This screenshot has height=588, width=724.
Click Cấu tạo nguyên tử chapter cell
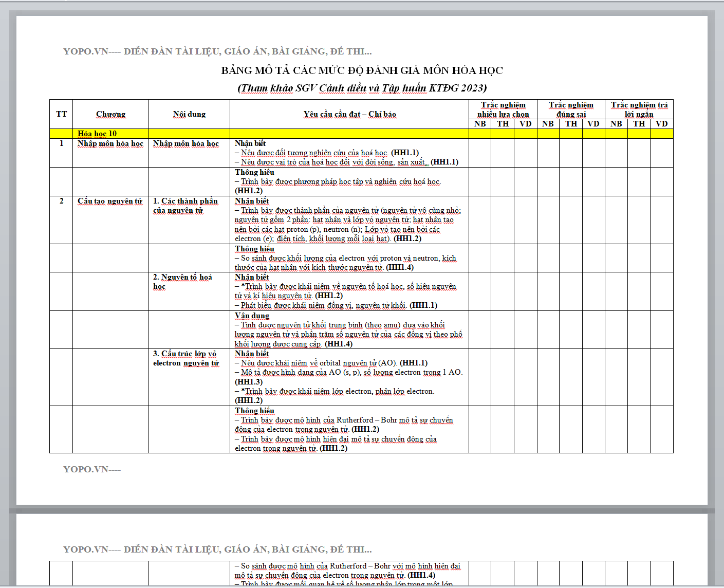[x=110, y=201]
